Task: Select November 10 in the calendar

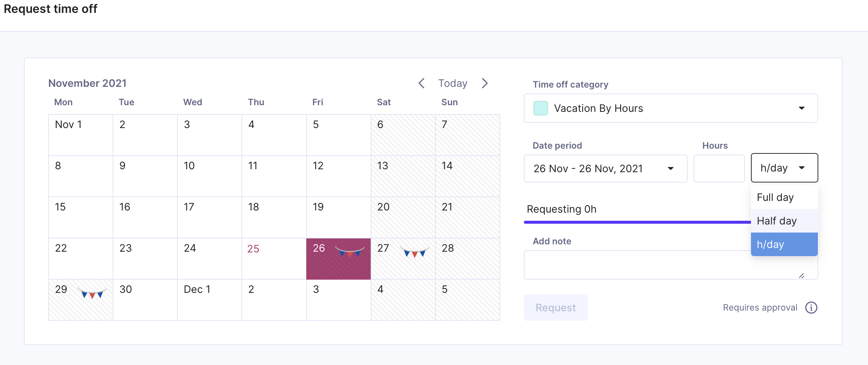Action: [209, 176]
